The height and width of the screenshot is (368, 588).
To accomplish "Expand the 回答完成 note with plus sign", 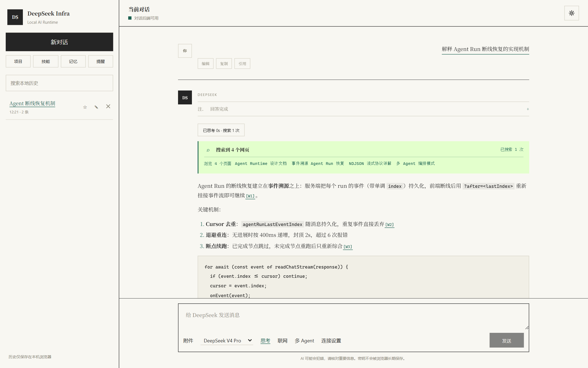I will pyautogui.click(x=528, y=109).
